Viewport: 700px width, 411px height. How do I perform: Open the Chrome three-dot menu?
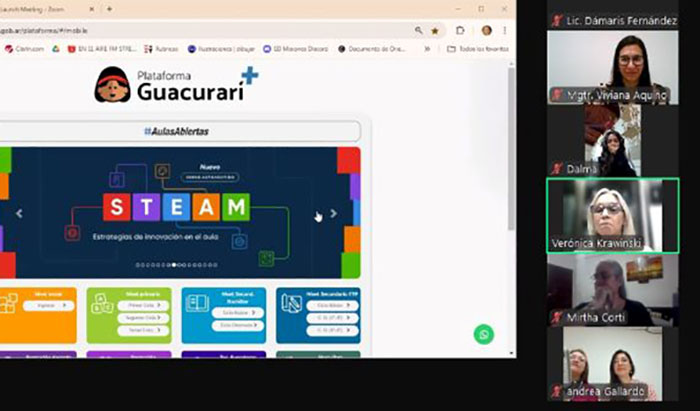coord(504,30)
